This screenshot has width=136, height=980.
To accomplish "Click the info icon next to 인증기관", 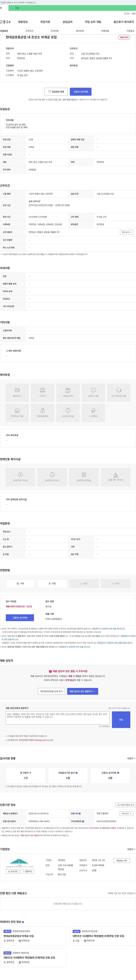I will 80,813.
